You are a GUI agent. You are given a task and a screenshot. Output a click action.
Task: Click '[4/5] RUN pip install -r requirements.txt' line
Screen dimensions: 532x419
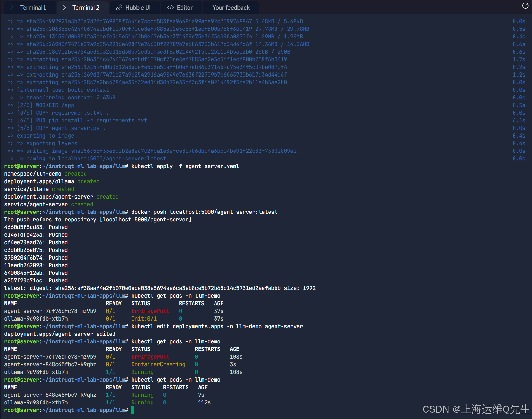[77, 120]
